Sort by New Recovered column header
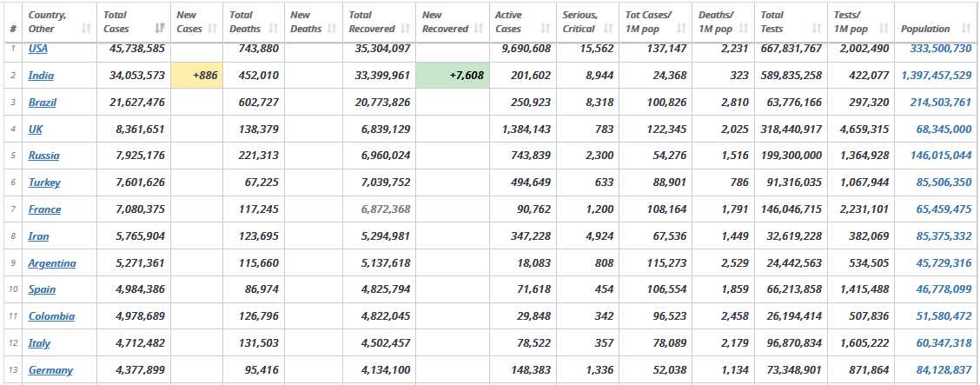 point(453,22)
